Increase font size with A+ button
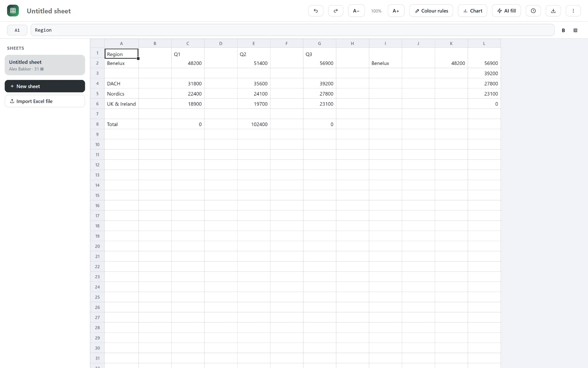The image size is (588, 368). 396,11
